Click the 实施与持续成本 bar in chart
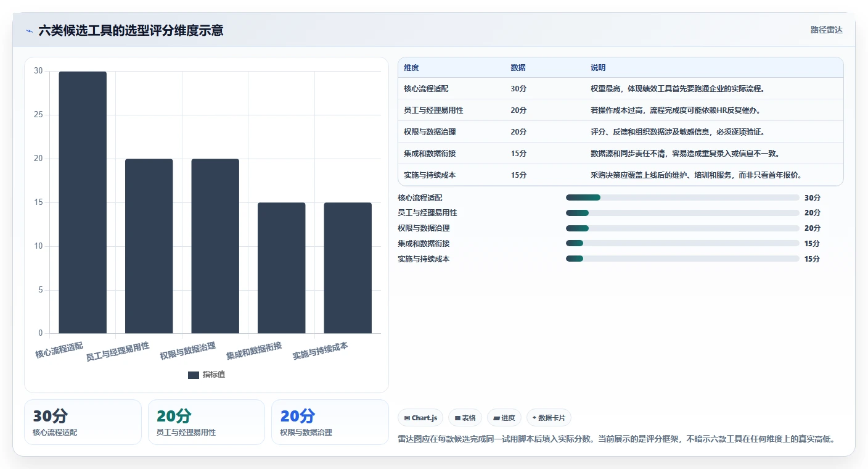The image size is (868, 469). point(348,268)
